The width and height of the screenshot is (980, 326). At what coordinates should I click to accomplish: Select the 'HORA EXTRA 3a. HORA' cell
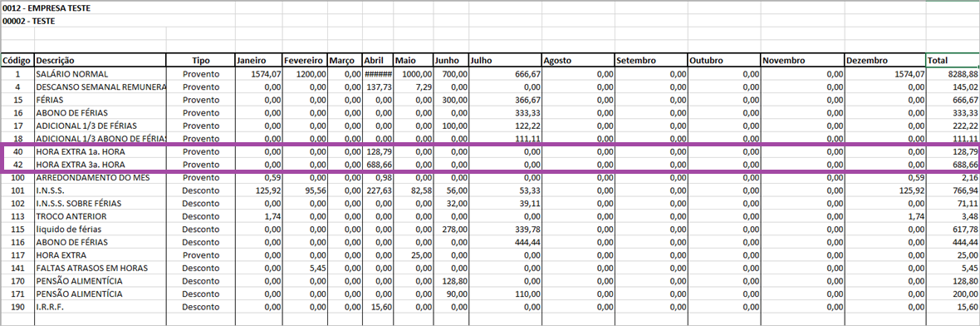tap(100, 165)
